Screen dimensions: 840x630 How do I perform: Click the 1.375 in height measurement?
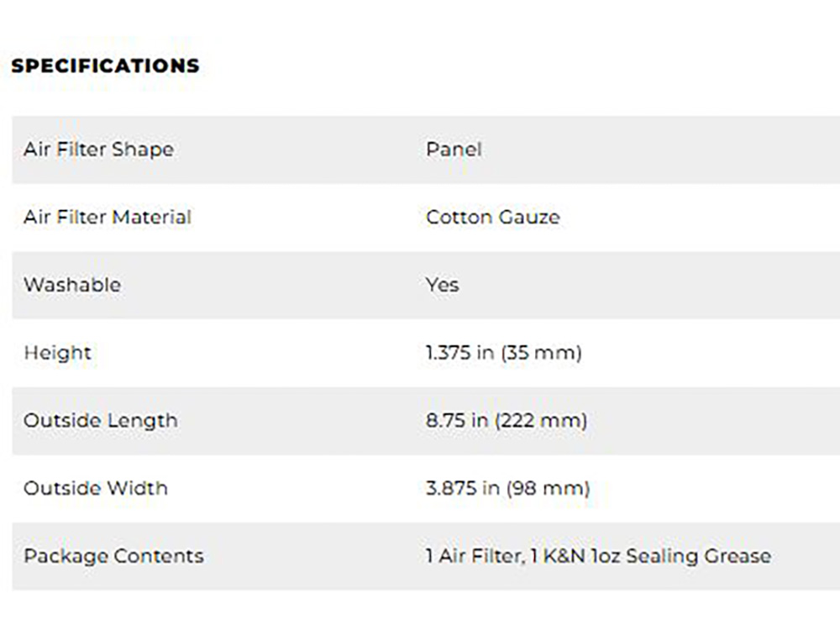click(459, 353)
